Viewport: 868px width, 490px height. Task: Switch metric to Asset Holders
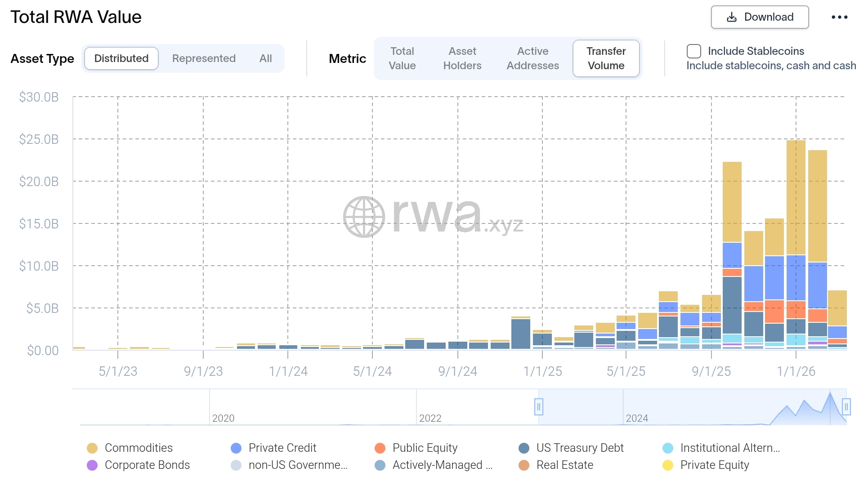pyautogui.click(x=462, y=58)
